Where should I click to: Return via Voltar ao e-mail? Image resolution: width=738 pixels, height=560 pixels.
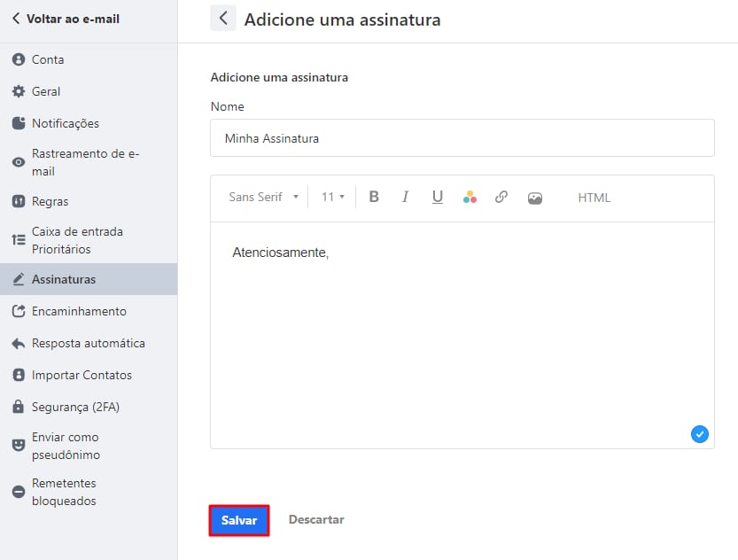pyautogui.click(x=65, y=19)
